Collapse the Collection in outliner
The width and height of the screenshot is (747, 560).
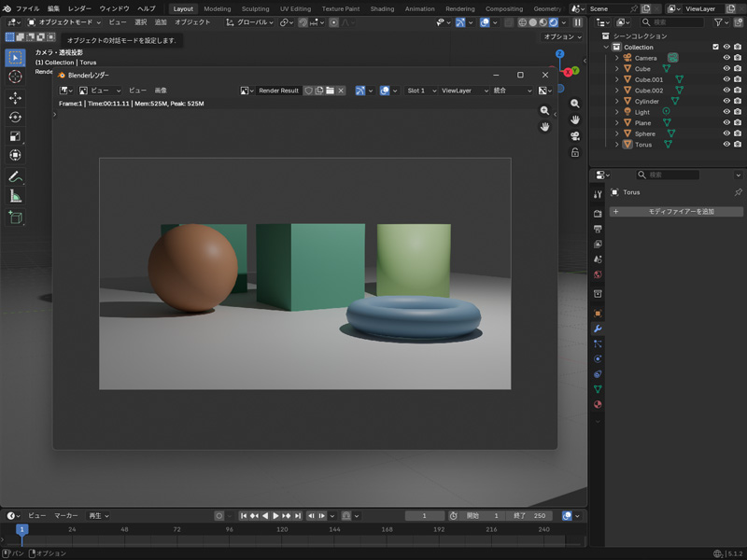606,48
